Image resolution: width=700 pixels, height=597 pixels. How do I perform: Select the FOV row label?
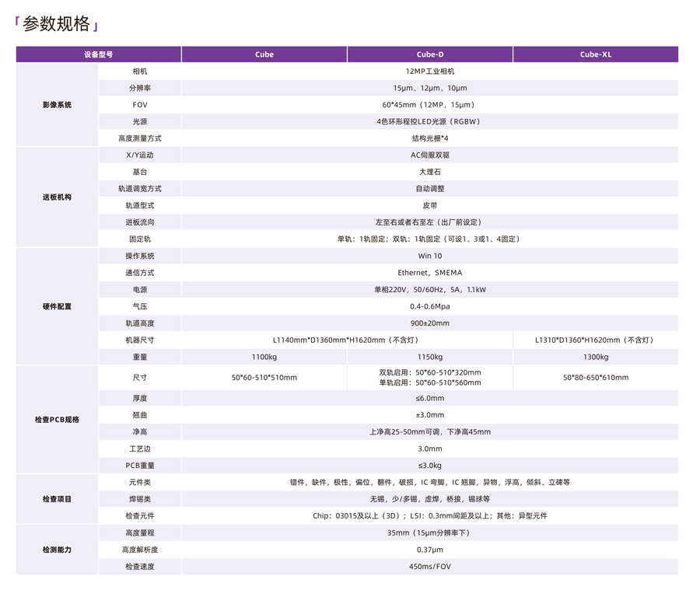coord(140,105)
